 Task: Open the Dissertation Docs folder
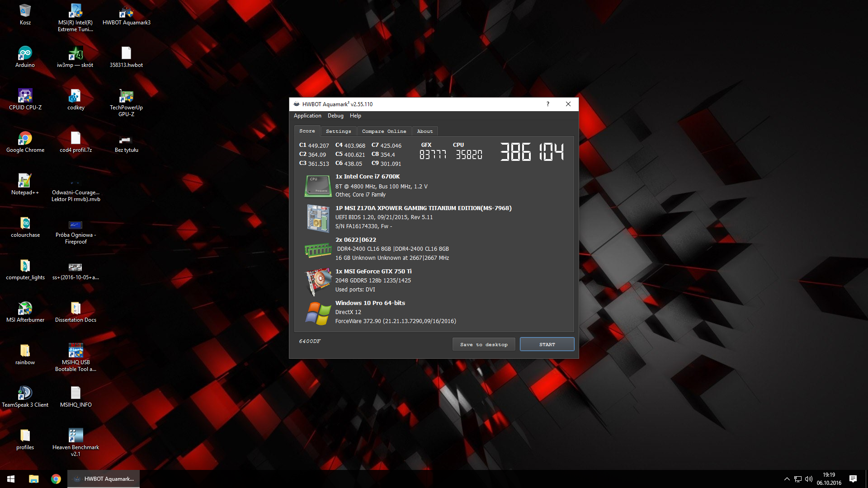(75, 312)
